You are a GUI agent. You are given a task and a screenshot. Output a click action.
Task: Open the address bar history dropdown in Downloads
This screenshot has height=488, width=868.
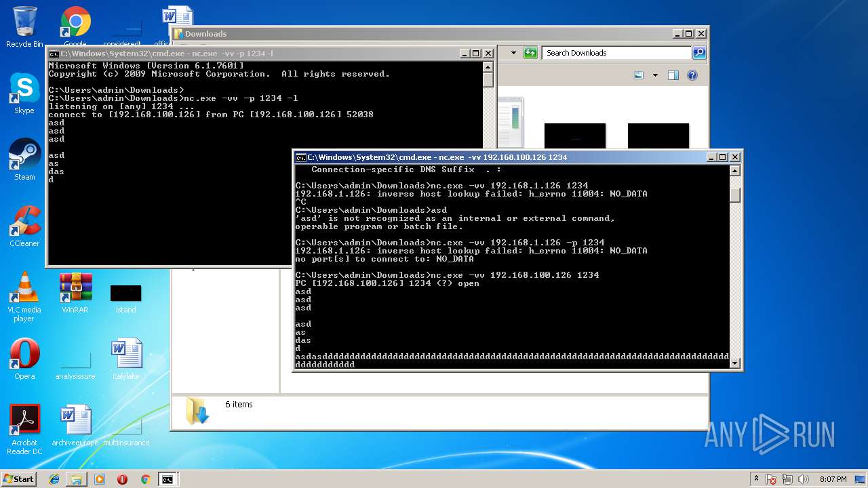click(x=513, y=53)
